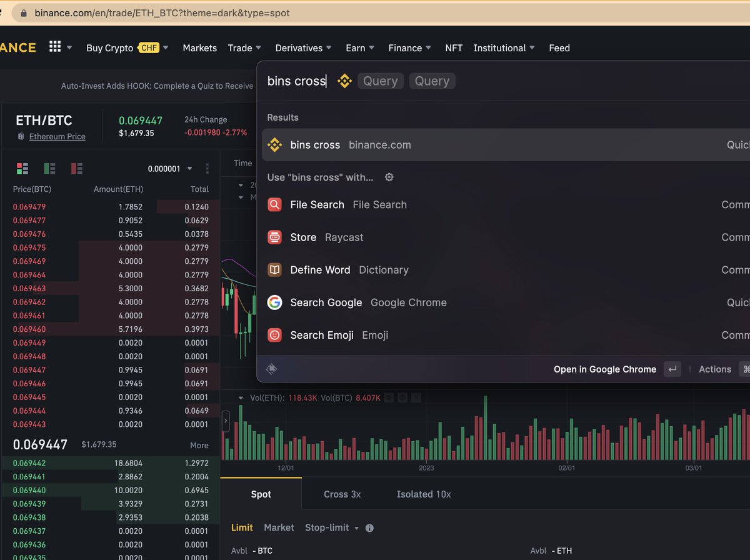The image size is (750, 560).
Task: Switch to the Spot trading tab
Action: pyautogui.click(x=261, y=494)
